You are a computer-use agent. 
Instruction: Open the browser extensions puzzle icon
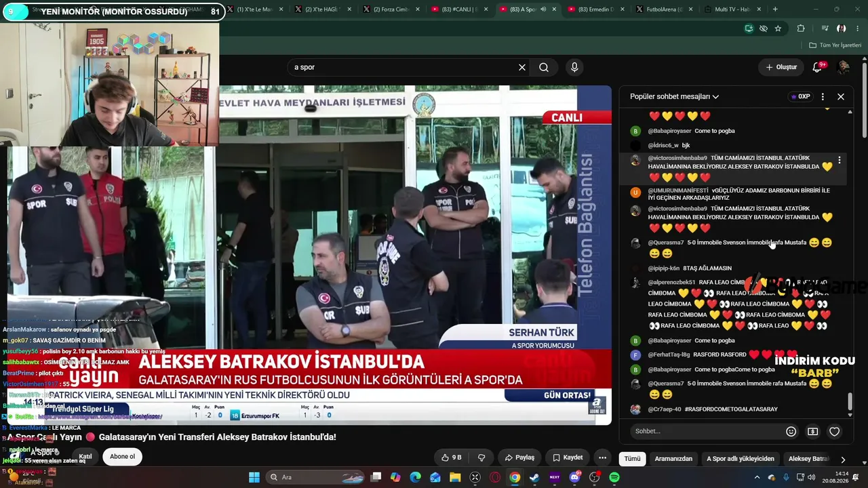[801, 28]
